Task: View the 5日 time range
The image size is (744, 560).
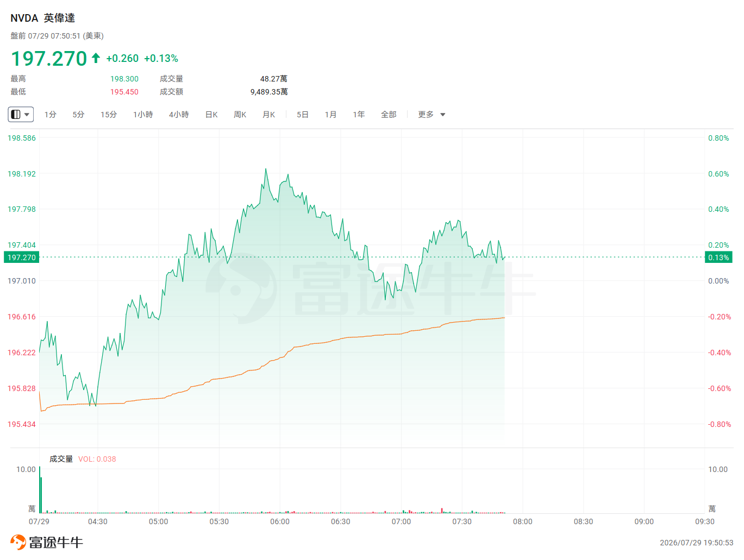Action: [x=303, y=115]
